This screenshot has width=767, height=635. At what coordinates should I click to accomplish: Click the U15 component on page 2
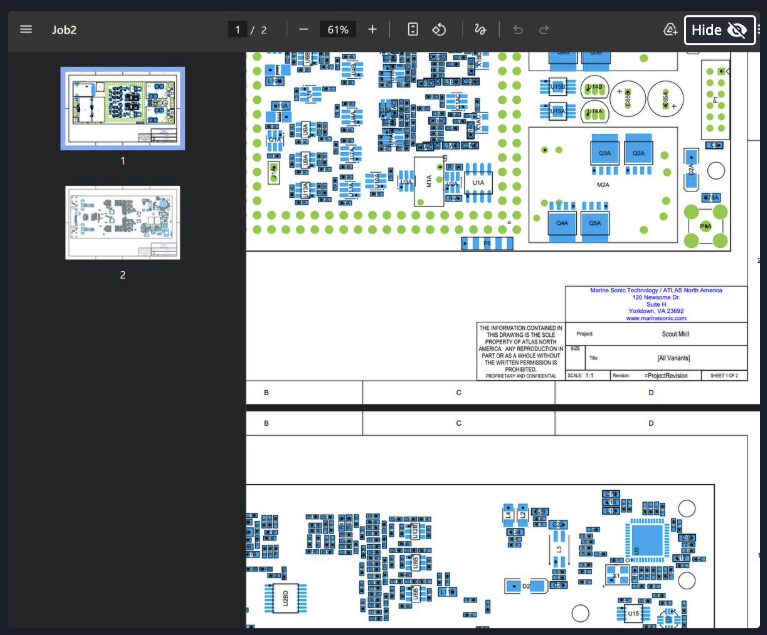(633, 613)
